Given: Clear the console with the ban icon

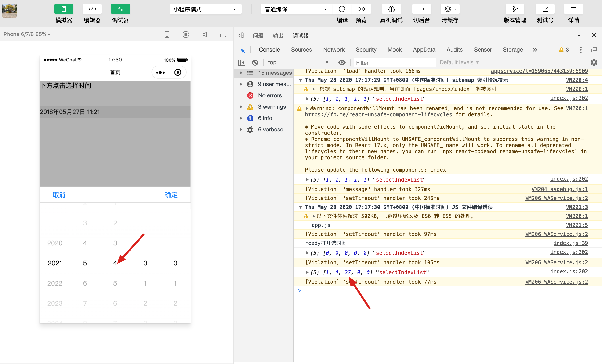Looking at the screenshot, I should (255, 62).
